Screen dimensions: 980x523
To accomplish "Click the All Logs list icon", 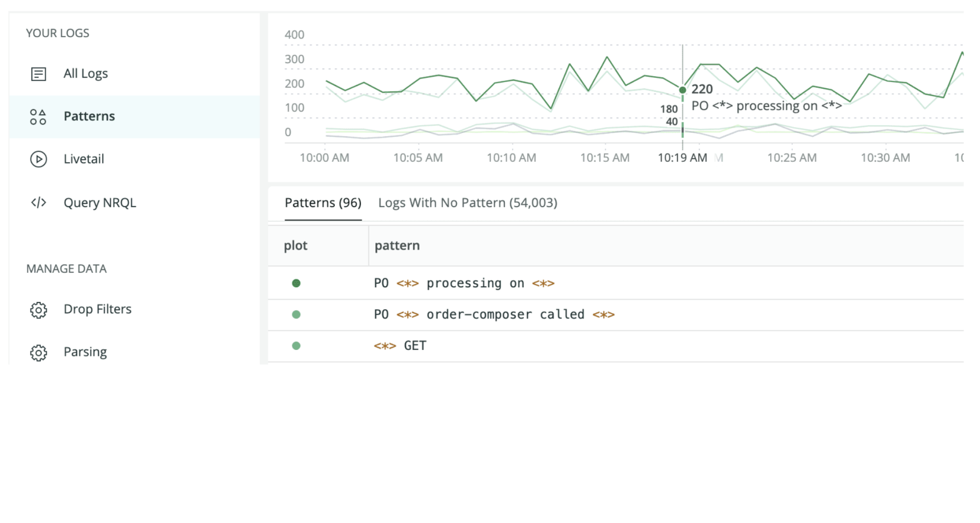I will (38, 74).
